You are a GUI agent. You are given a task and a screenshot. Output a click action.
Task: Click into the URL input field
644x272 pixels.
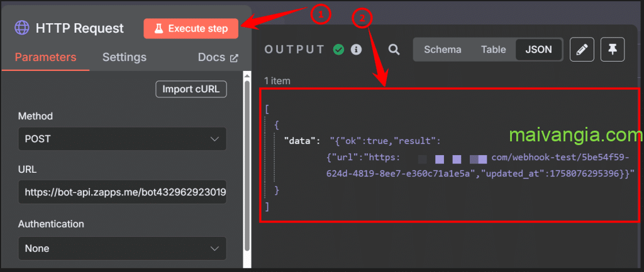coord(123,192)
